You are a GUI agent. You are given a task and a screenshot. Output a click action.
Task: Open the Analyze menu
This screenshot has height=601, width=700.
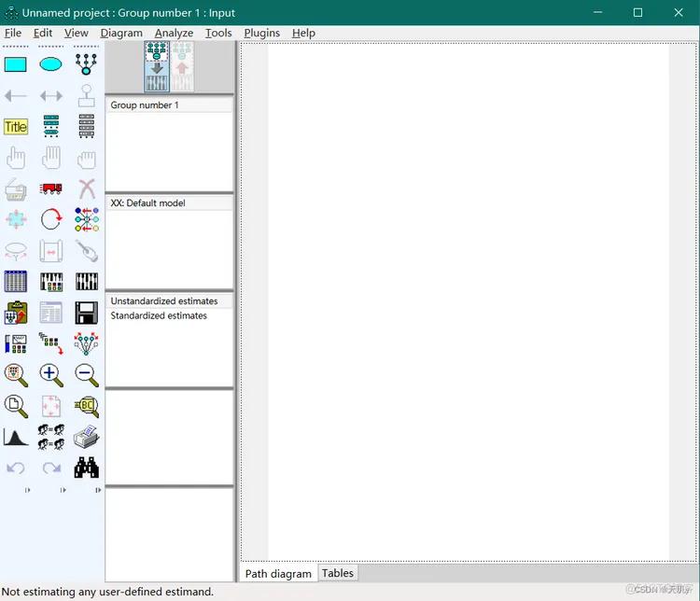(175, 33)
